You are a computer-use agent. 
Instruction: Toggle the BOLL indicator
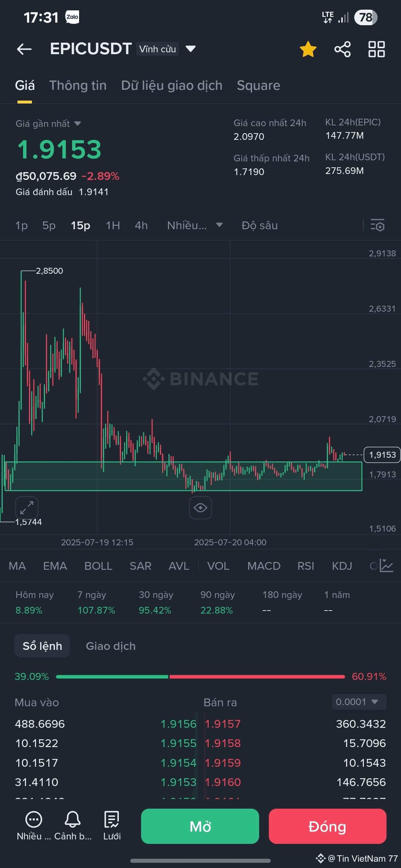[98, 566]
